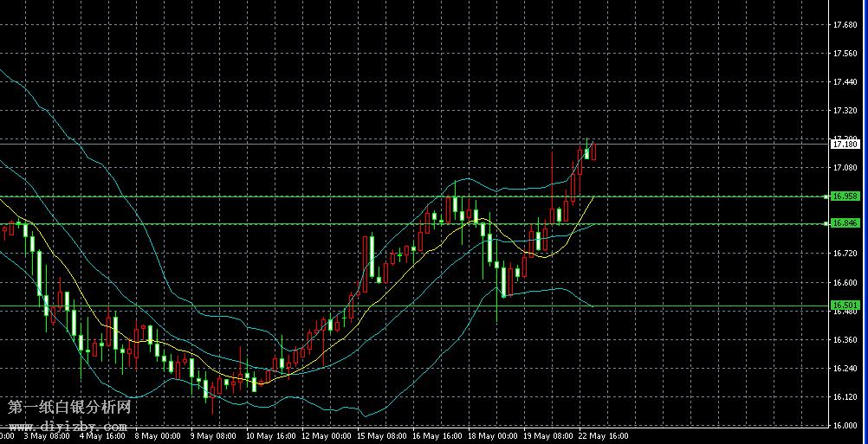
Task: Click the 16.240 price scale value
Action: coord(845,368)
